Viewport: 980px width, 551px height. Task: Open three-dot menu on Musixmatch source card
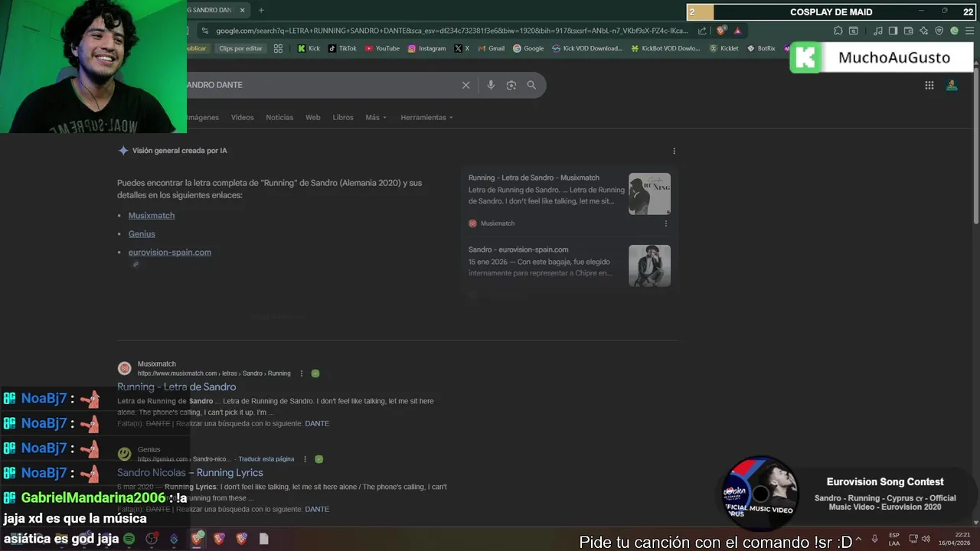point(665,223)
